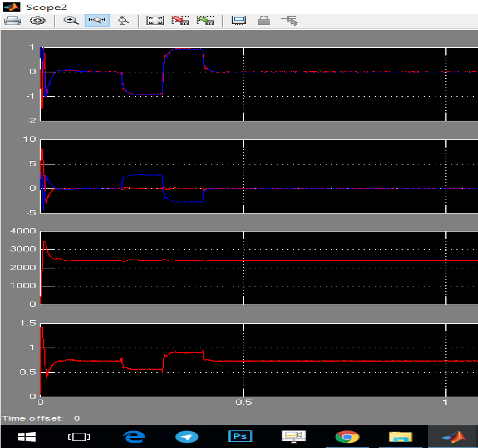Open the Signal selection tool
The width and height of the screenshot is (478, 448).
coord(289,20)
